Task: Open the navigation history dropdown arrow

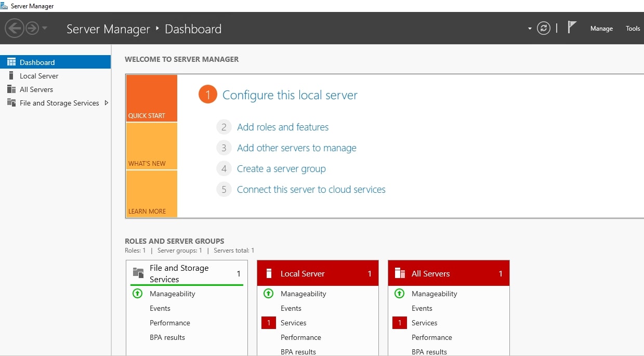Action: pos(45,28)
